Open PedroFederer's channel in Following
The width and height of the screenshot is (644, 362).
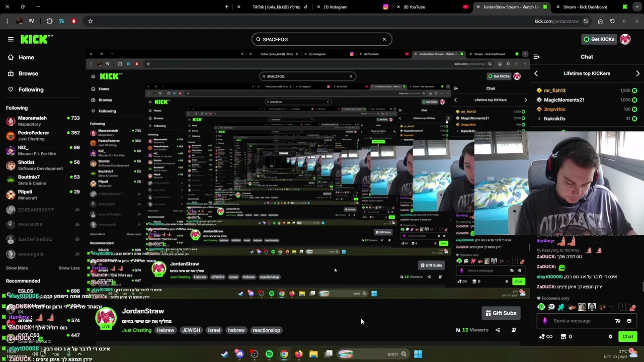click(x=43, y=136)
